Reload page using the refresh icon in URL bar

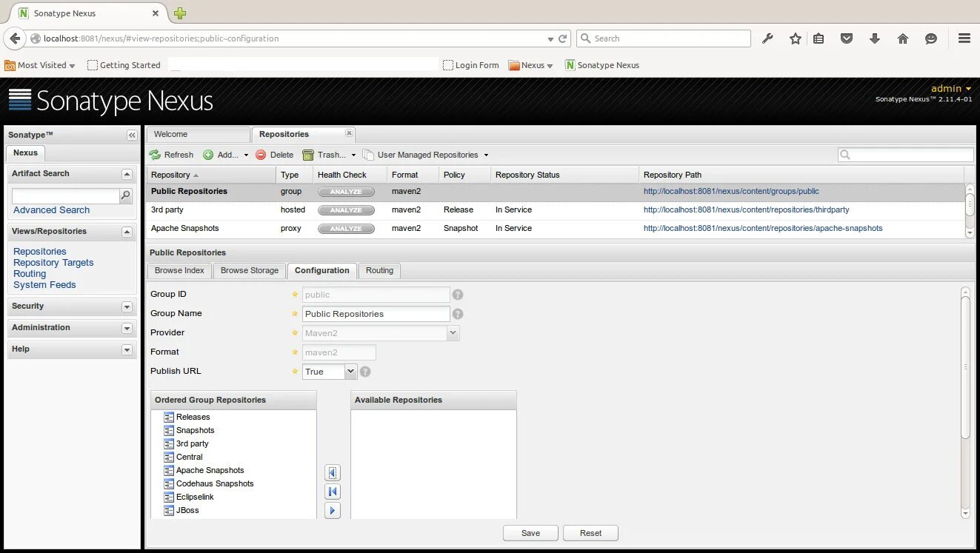pos(563,38)
